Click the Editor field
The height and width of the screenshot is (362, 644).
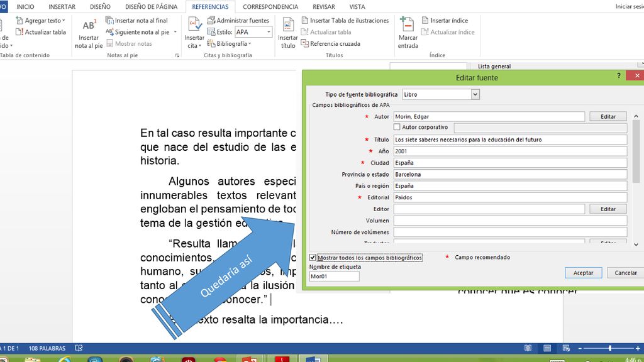pyautogui.click(x=489, y=209)
